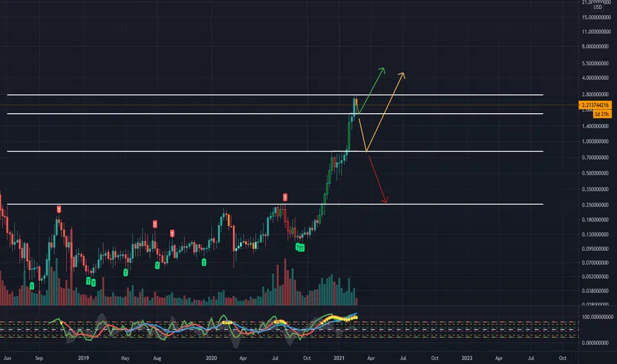Select the red downward arrow drawing
The image size is (617, 364).
378,179
